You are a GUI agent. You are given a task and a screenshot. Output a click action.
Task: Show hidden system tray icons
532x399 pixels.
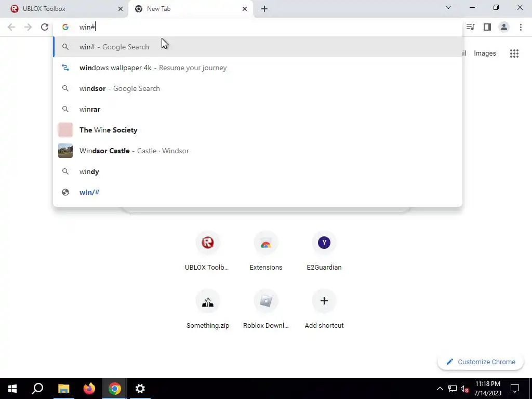click(440, 389)
